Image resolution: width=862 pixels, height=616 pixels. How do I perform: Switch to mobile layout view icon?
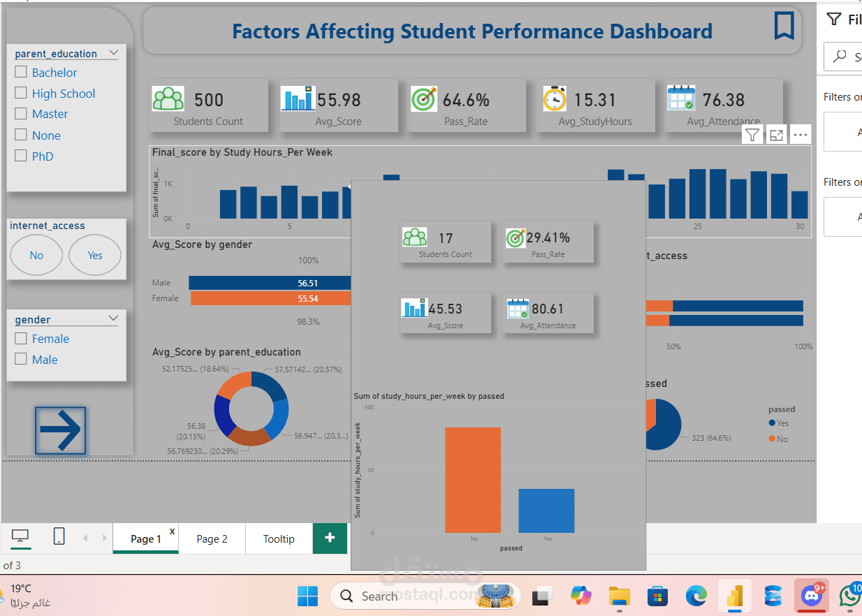coord(59,536)
